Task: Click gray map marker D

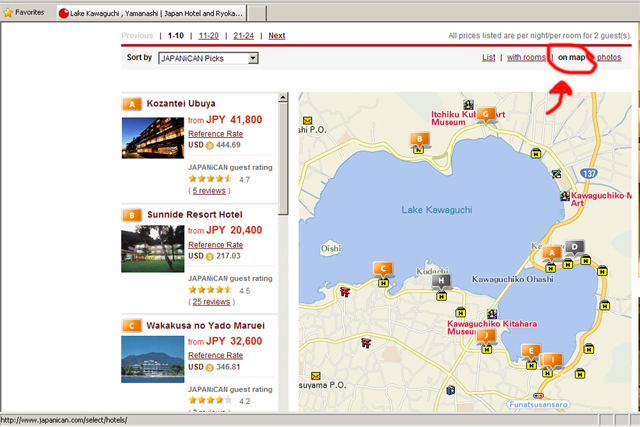Action: (x=574, y=247)
